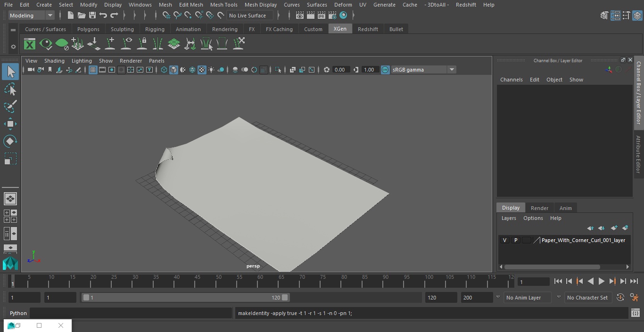Open the Mesh Tools menu
The image size is (644, 332).
[x=223, y=5]
